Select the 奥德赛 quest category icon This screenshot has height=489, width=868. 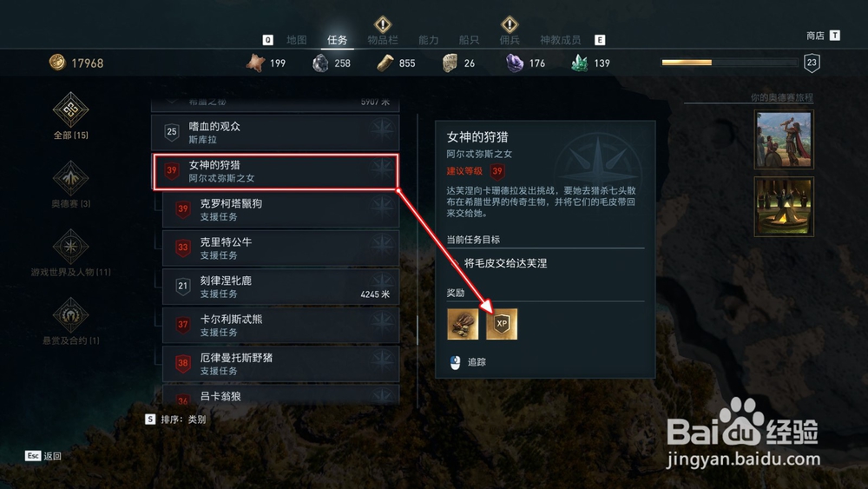coord(70,178)
